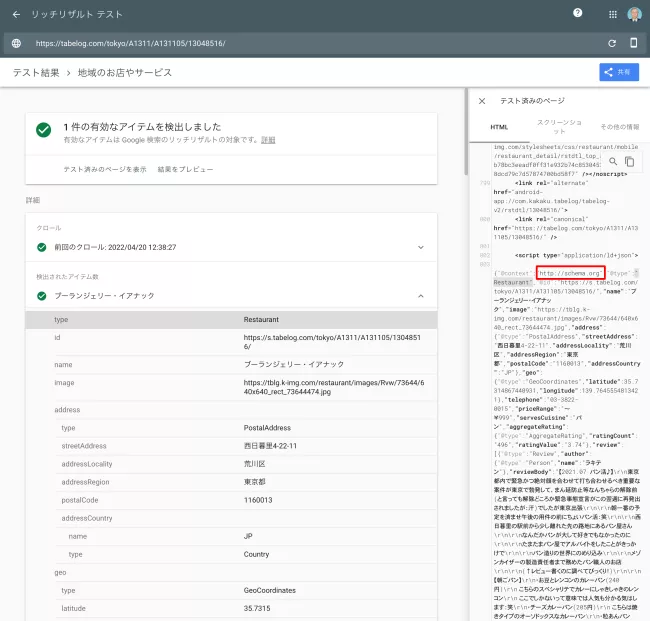The image size is (650, 621).
Task: Click the name row value ブーランジェリー・イアナック
Action: (x=293, y=364)
